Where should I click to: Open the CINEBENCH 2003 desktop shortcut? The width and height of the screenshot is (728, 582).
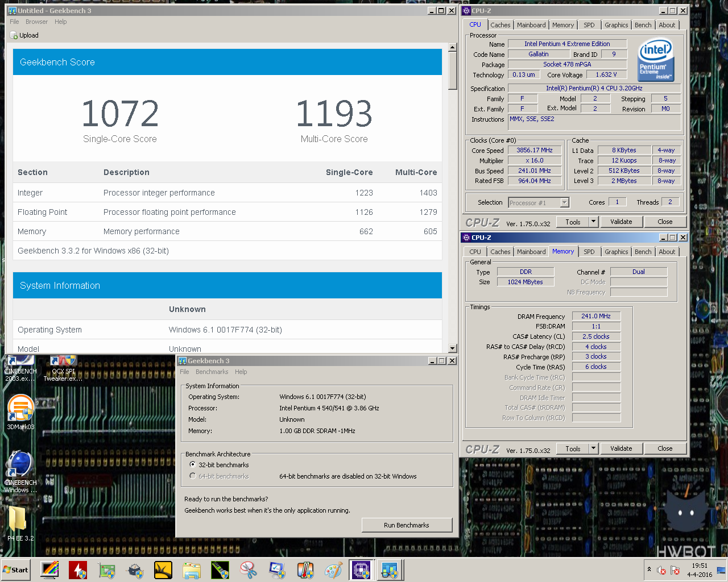[20, 368]
